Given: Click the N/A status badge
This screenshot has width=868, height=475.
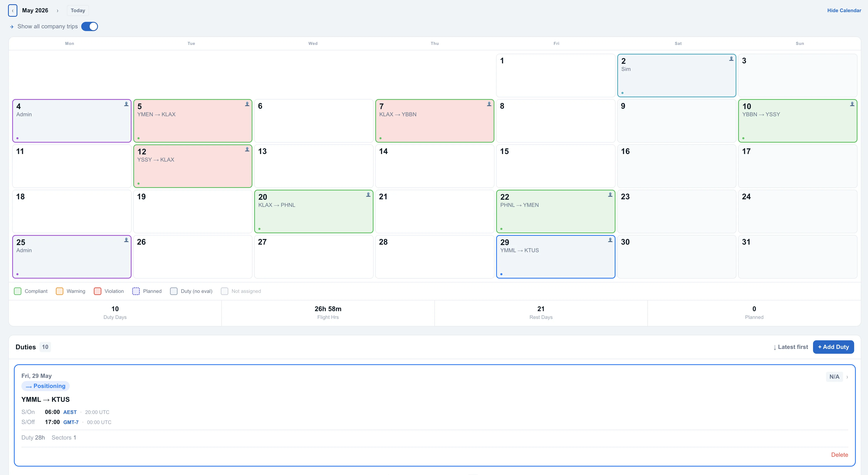Looking at the screenshot, I should 834,377.
